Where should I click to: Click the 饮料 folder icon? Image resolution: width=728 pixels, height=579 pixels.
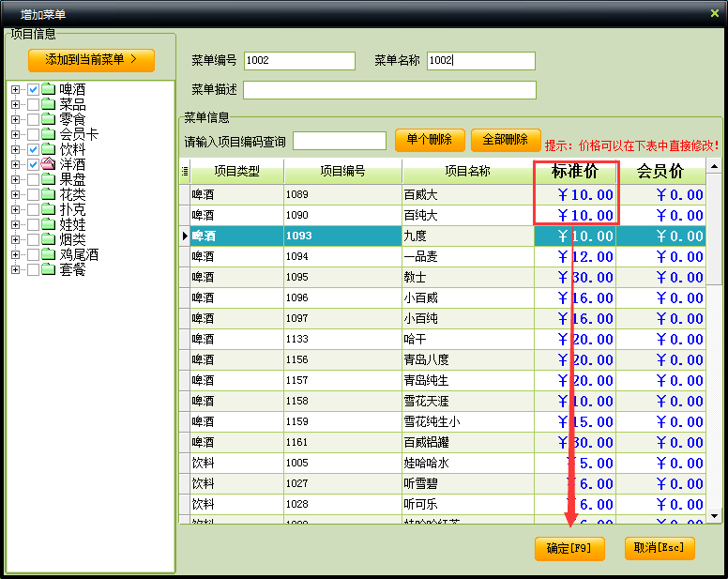coord(48,149)
